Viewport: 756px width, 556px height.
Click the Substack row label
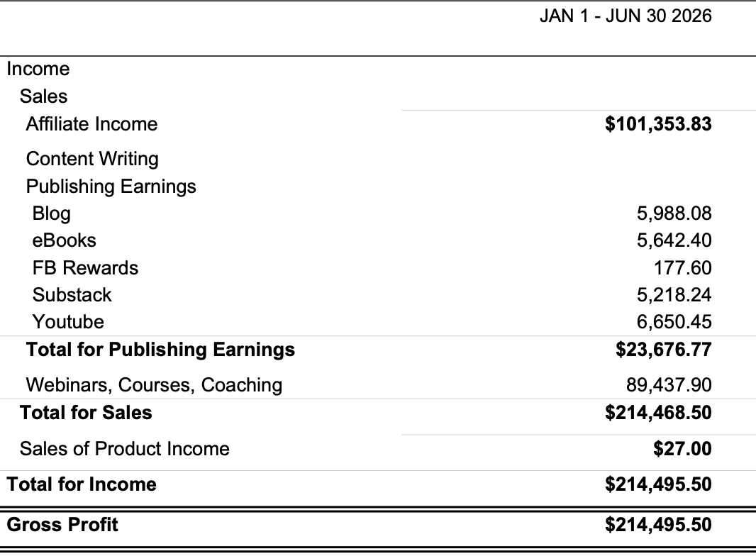[72, 295]
